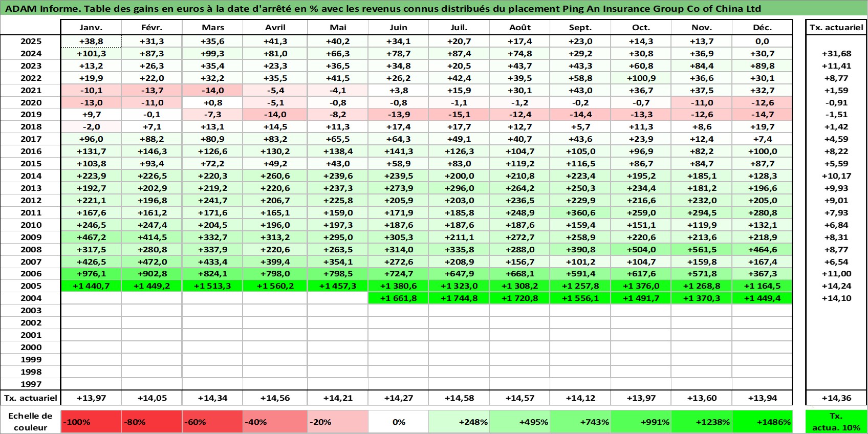868x434 pixels.
Task: Select the '0,0' cell for Déc. 2025
Action: point(763,41)
